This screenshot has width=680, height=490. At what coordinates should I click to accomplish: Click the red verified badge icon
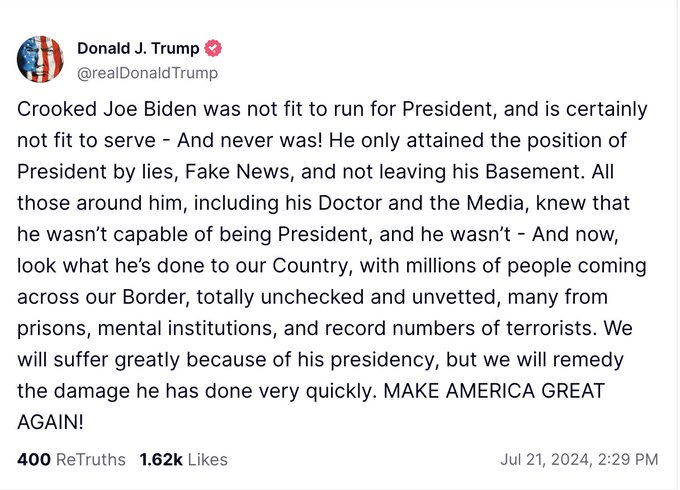[x=214, y=49]
